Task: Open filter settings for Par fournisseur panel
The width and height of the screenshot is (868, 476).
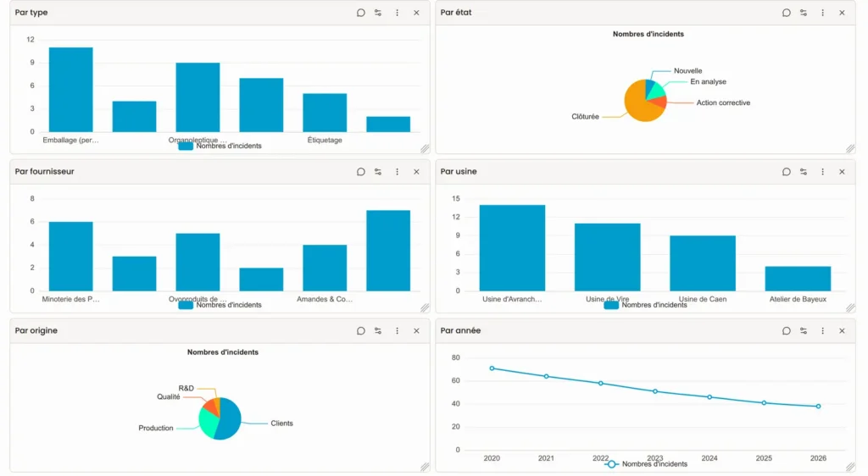Action: (x=378, y=172)
